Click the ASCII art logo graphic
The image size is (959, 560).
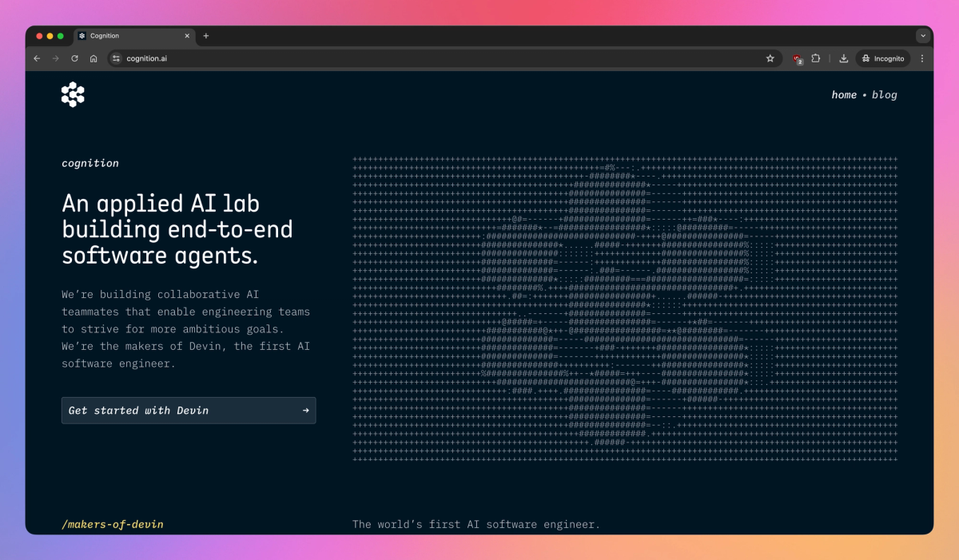[x=625, y=309]
